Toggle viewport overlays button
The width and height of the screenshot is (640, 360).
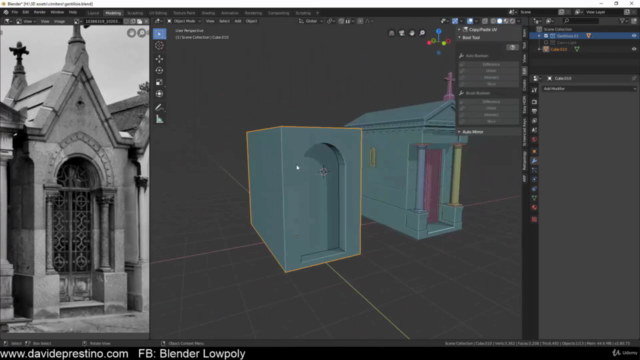click(x=470, y=21)
